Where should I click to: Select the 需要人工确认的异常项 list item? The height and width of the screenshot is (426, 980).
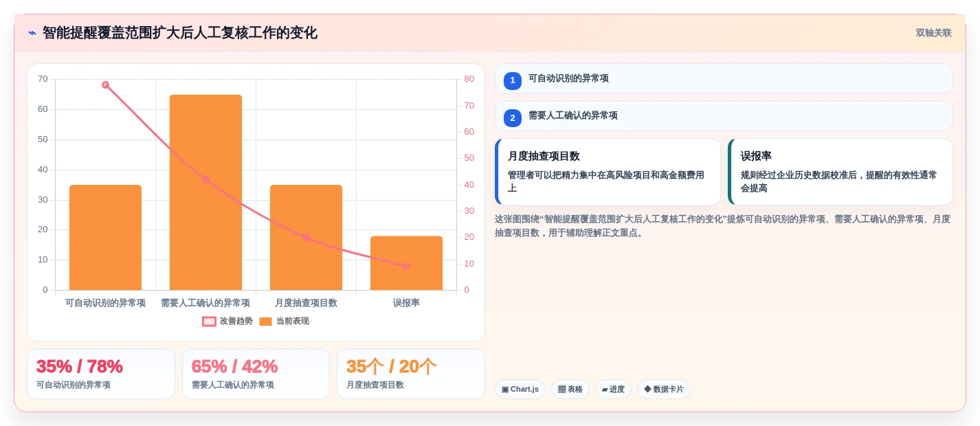[724, 115]
